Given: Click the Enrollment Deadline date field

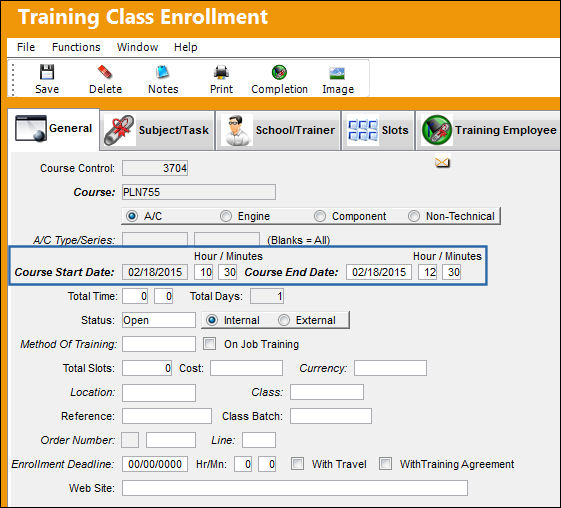Looking at the screenshot, I should [155, 464].
